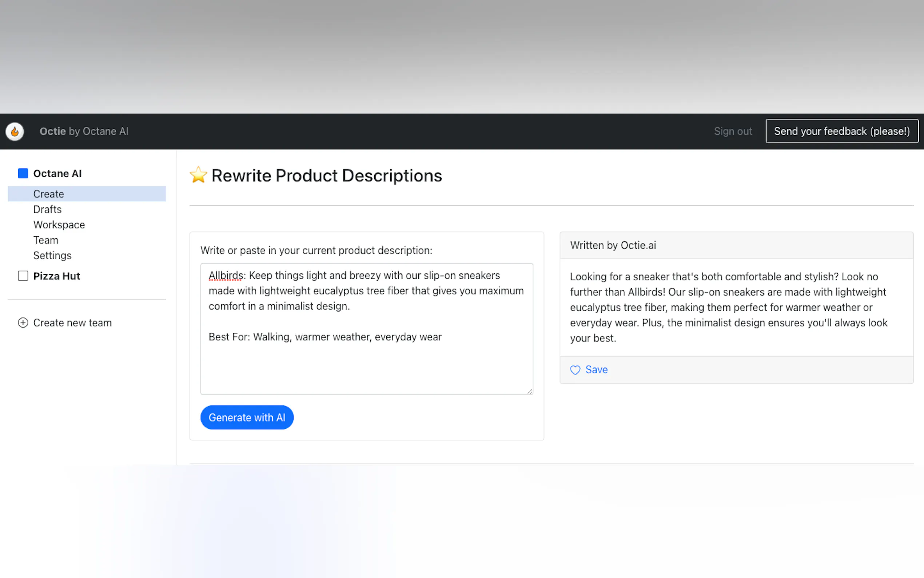Click the star icon beside page title

click(198, 175)
